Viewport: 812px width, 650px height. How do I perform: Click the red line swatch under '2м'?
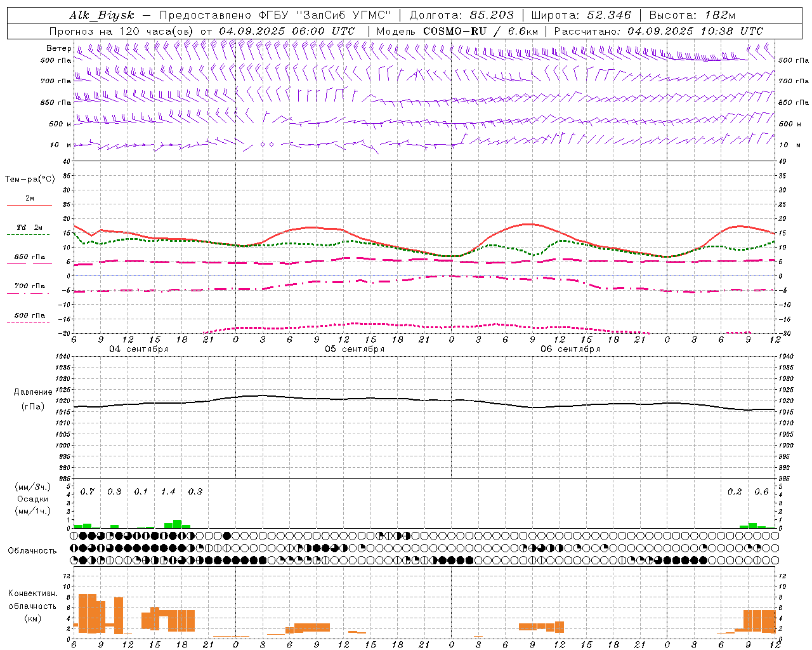click(x=29, y=206)
